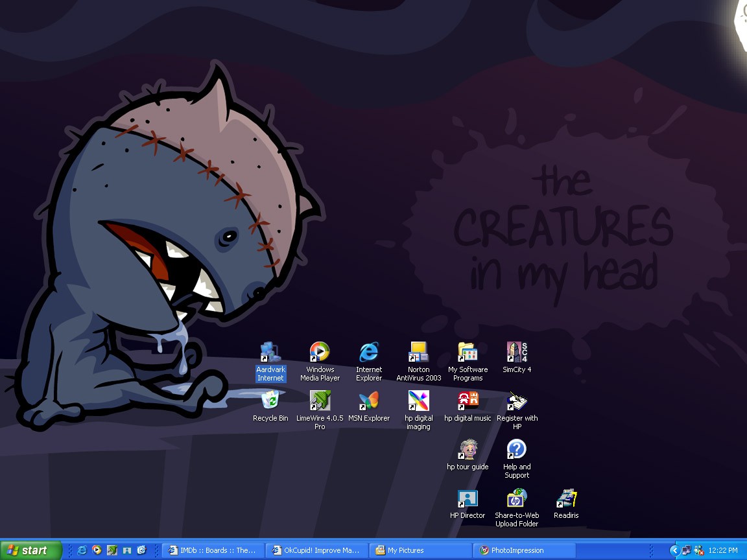Select the Windows Media Player desktop icon
The height and width of the screenshot is (560, 747).
click(x=320, y=361)
